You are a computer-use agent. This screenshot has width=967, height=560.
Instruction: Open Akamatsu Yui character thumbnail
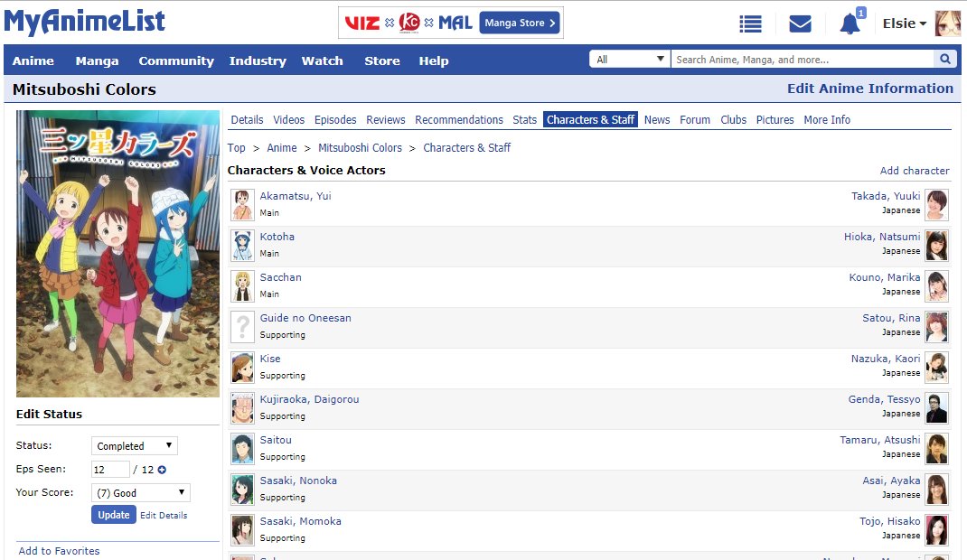coord(241,204)
